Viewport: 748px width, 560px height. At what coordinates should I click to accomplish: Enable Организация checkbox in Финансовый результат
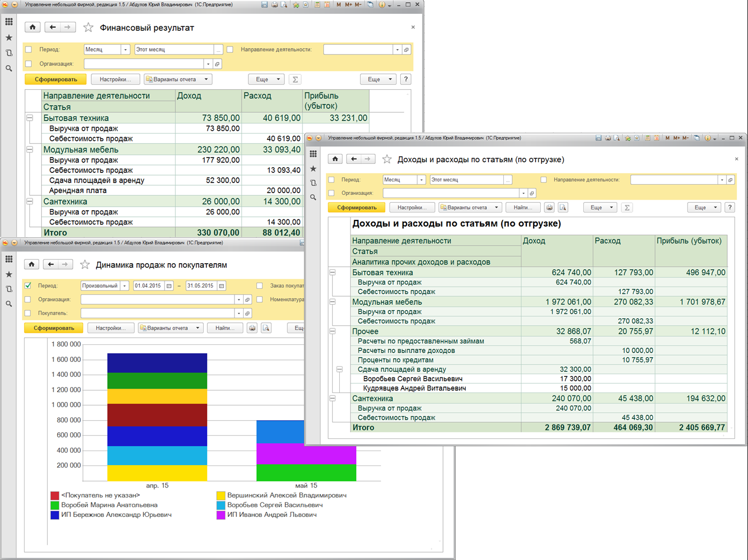coord(29,64)
